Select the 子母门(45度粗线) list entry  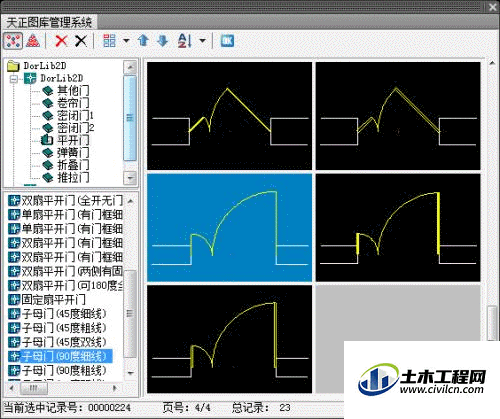(57, 328)
